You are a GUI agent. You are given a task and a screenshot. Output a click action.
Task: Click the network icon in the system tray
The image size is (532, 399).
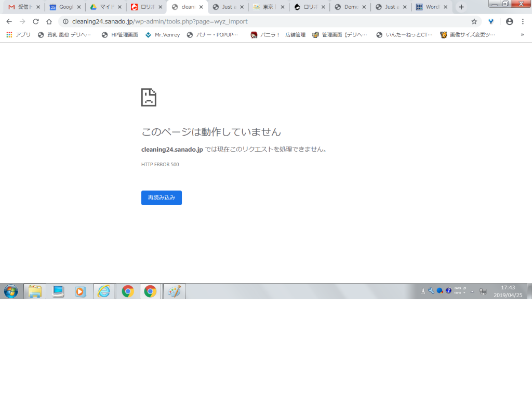point(484,291)
